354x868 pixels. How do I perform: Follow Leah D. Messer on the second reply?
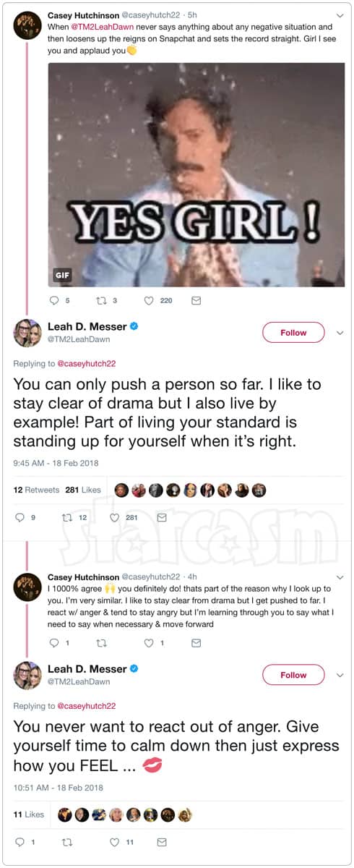(x=293, y=675)
